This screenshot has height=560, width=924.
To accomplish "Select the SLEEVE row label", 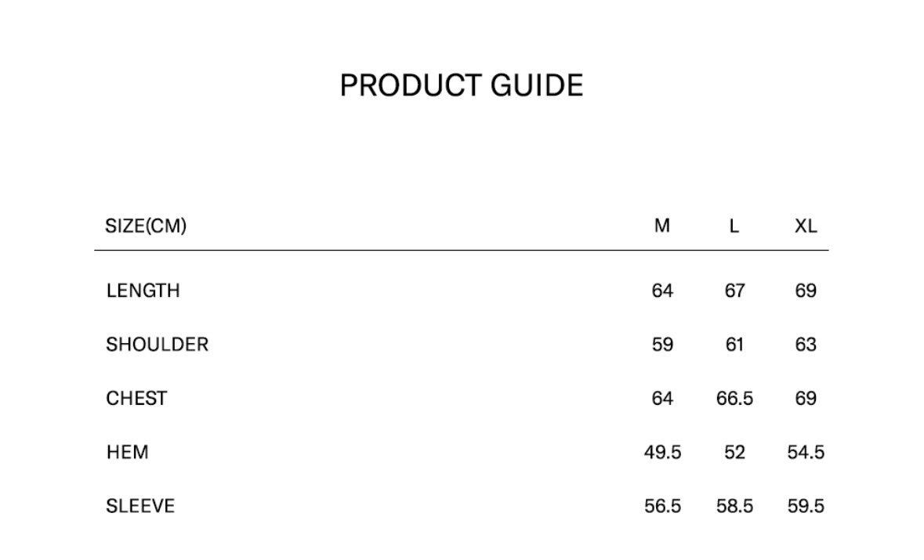I will tap(140, 507).
